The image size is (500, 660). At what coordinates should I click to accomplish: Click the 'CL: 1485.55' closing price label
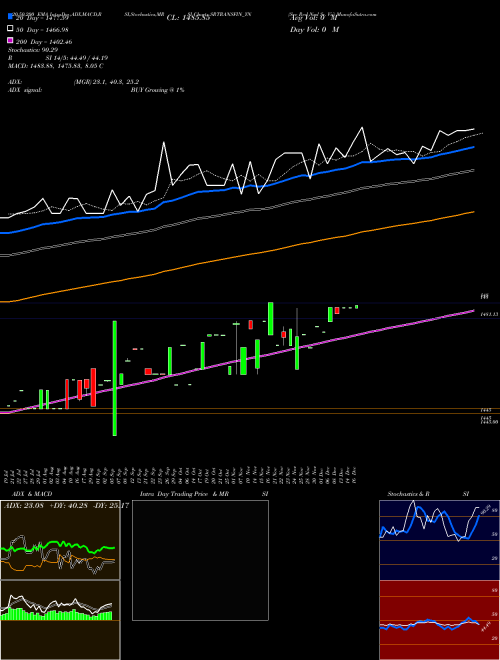[188, 18]
